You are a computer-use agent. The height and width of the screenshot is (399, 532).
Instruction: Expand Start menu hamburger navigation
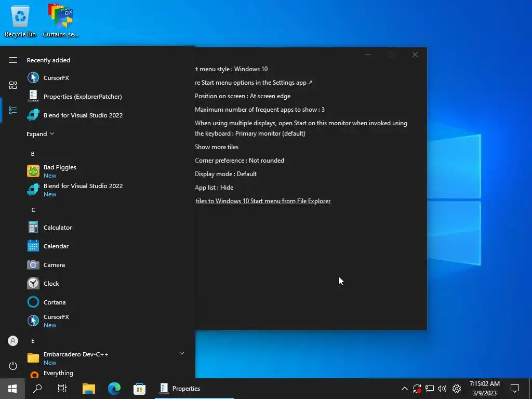coord(13,60)
